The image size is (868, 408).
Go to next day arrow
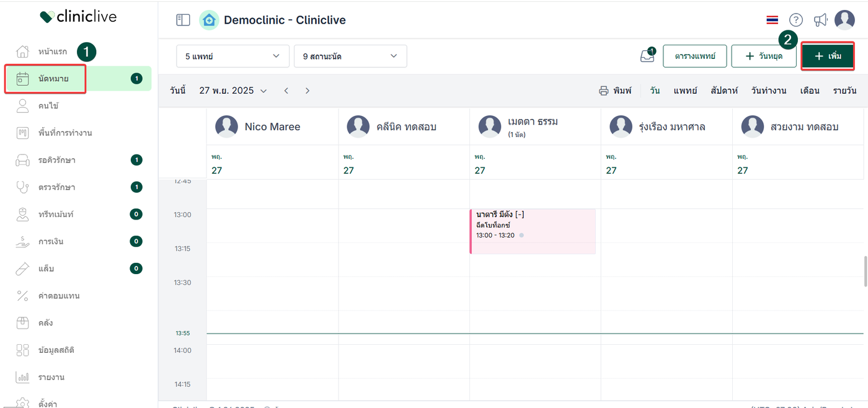[x=308, y=91]
